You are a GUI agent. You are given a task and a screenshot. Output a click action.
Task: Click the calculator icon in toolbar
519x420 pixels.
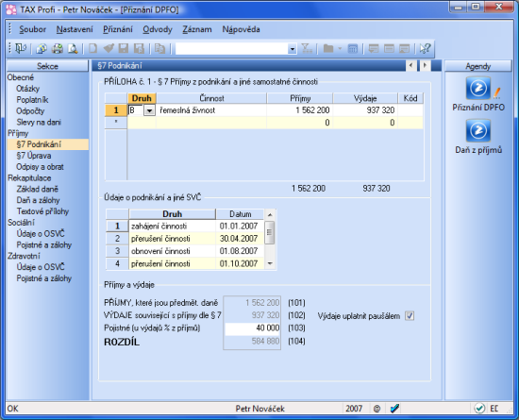tap(353, 49)
